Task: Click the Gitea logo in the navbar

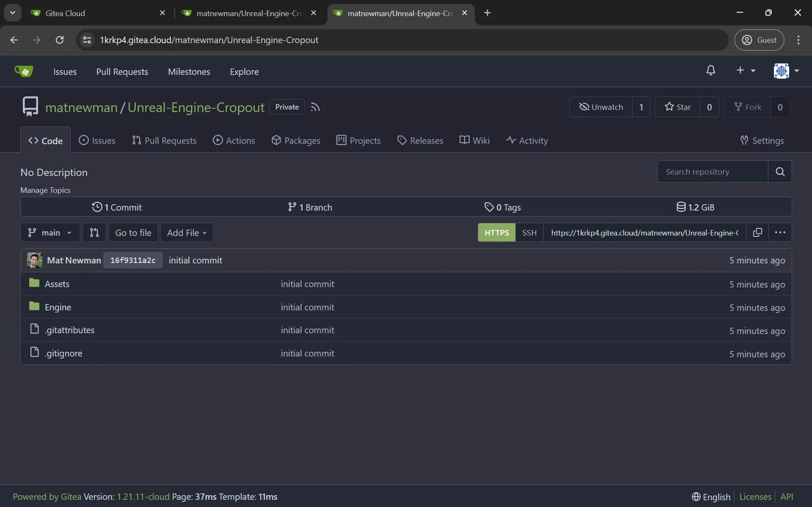Action: [24, 71]
